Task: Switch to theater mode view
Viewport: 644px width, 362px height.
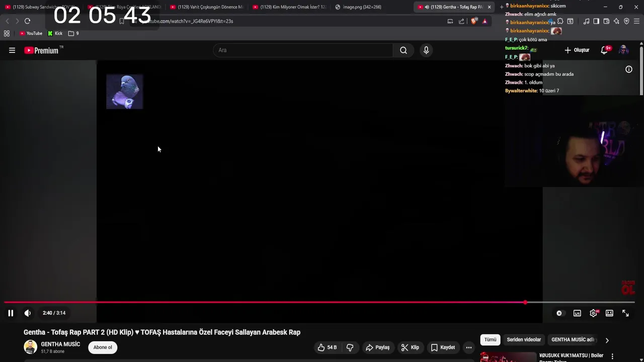Action: coord(609,313)
